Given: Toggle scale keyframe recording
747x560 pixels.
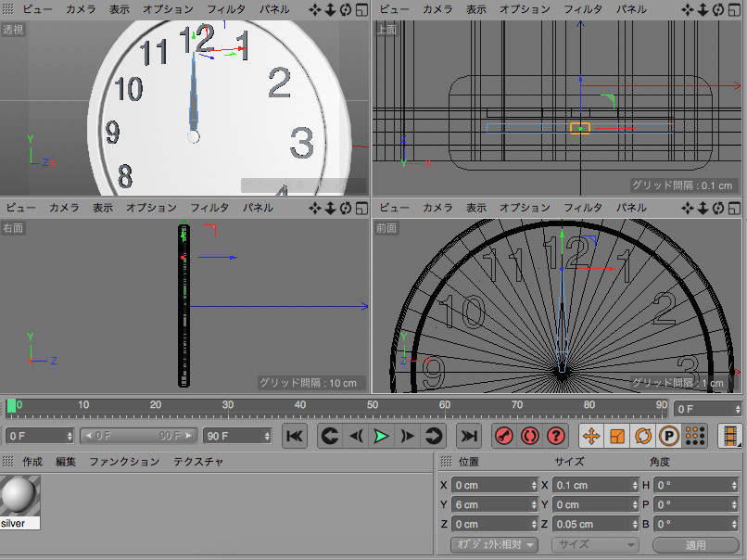Looking at the screenshot, I should [617, 436].
